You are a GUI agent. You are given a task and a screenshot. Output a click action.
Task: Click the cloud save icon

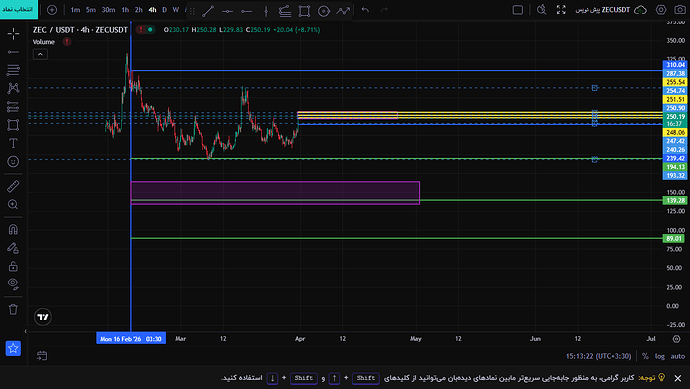point(640,10)
